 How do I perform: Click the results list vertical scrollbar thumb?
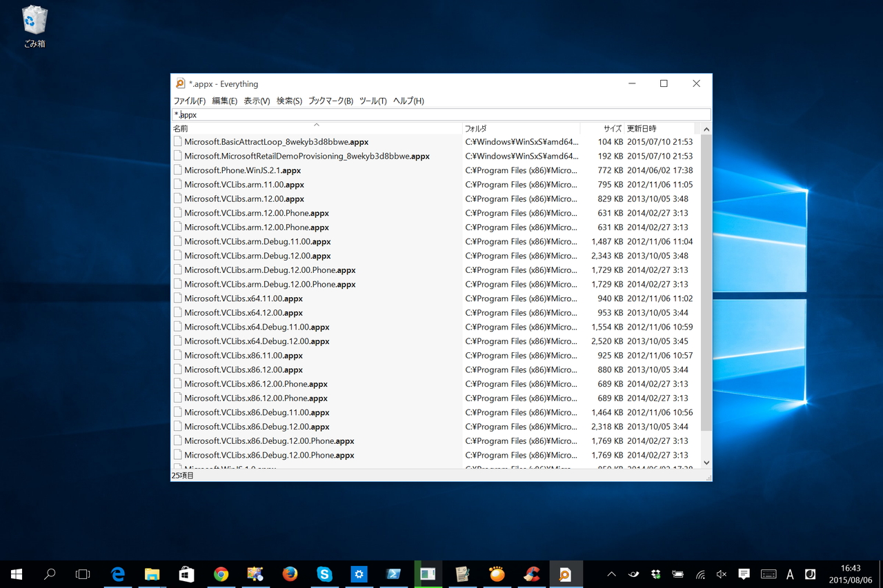click(706, 283)
